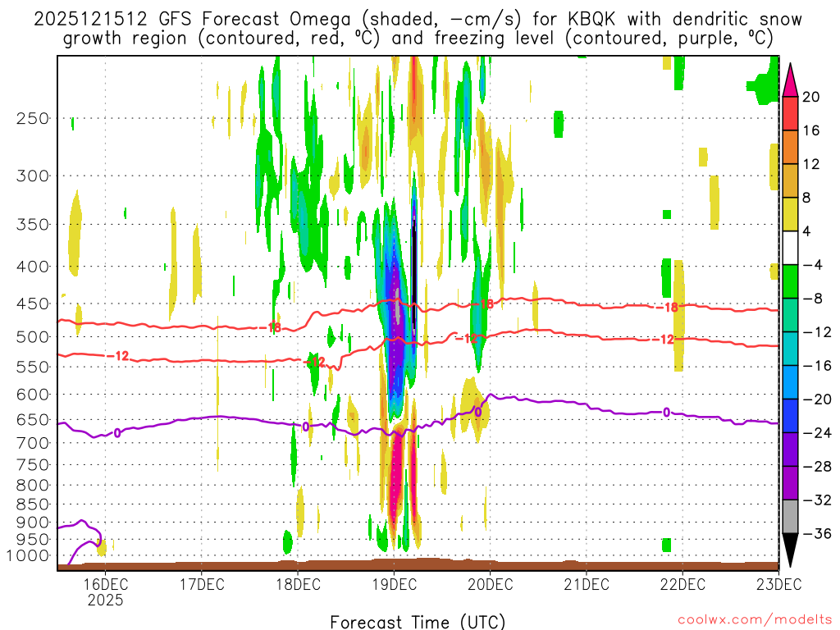Screen dimensions: 840x630
Task: Click the color bar's positive 16 value label
Action: click(811, 130)
